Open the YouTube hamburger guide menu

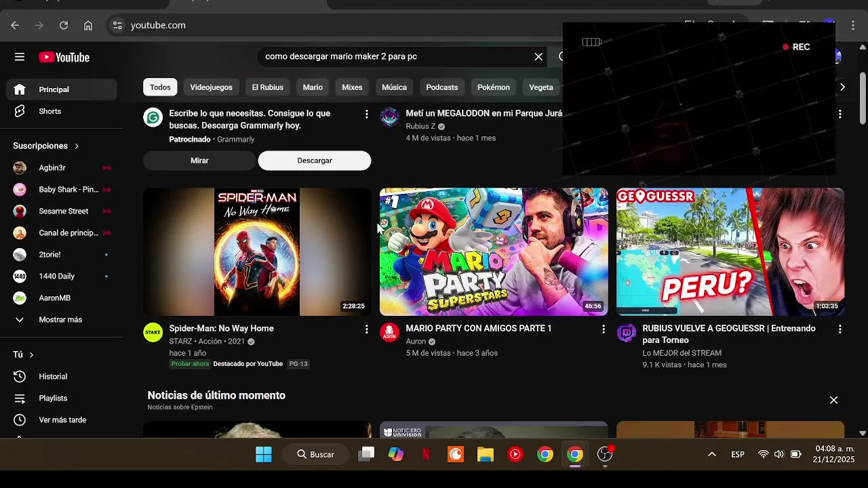pos(20,57)
